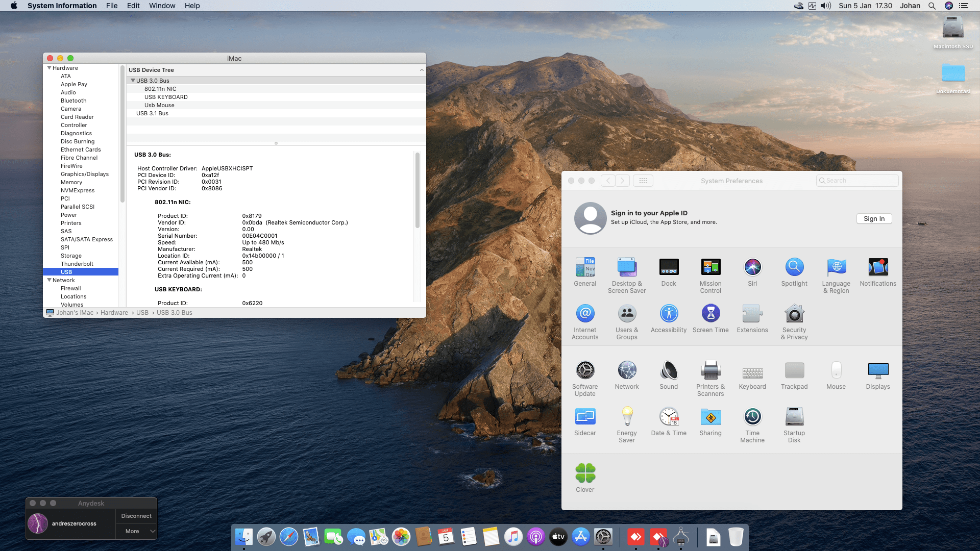980x551 pixels.
Task: Open Safari from the Dock
Action: [289, 537]
